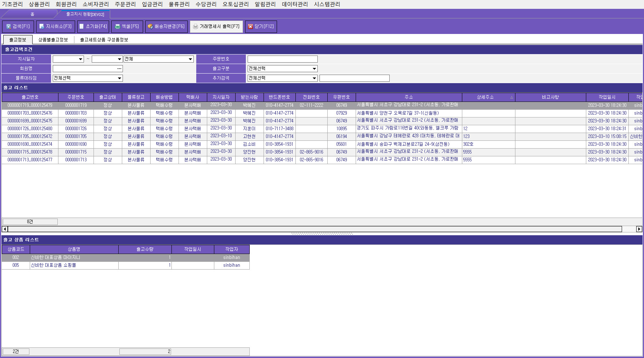Image resolution: width=644 pixels, height=358 pixels.
Task: Click the 지시취소[F3] cancel instruction button
Action: [x=56, y=27]
